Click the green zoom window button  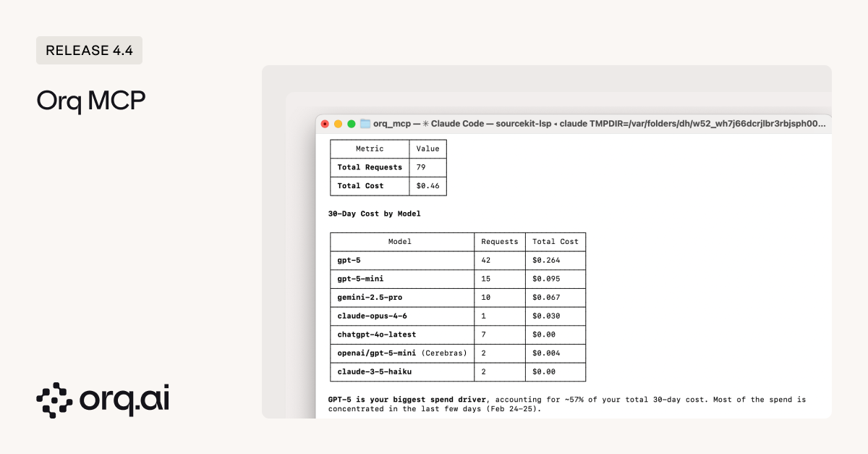click(x=352, y=124)
